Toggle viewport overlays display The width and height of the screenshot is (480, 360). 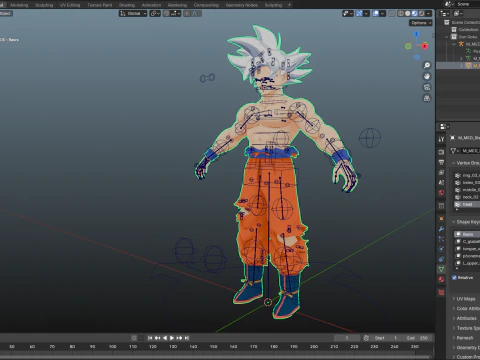[x=376, y=13]
